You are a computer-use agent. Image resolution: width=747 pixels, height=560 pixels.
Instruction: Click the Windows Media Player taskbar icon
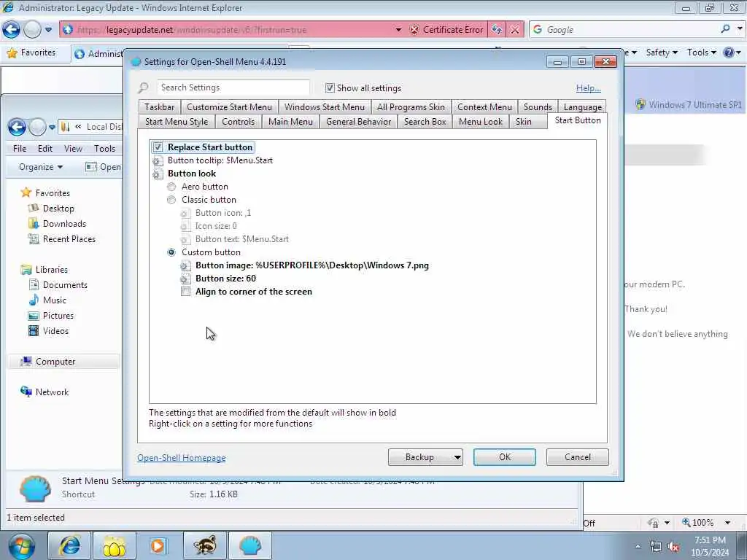(x=158, y=545)
